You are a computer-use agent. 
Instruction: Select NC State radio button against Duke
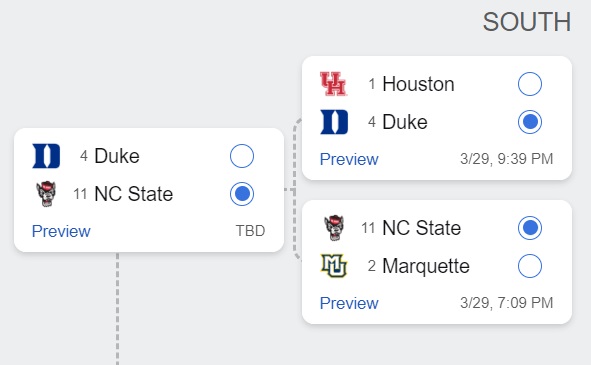click(242, 194)
